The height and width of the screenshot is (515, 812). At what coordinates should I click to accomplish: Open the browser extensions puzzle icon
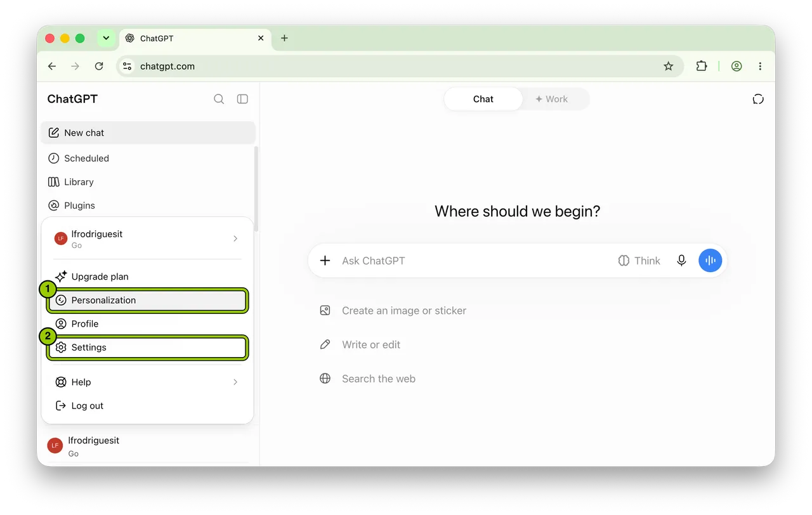tap(701, 66)
